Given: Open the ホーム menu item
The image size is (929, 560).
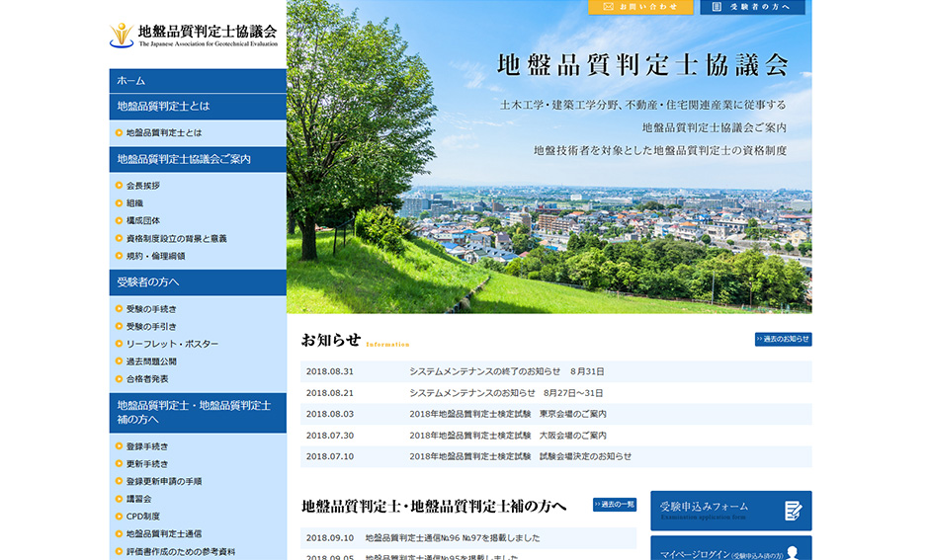Looking at the screenshot, I should tap(198, 81).
